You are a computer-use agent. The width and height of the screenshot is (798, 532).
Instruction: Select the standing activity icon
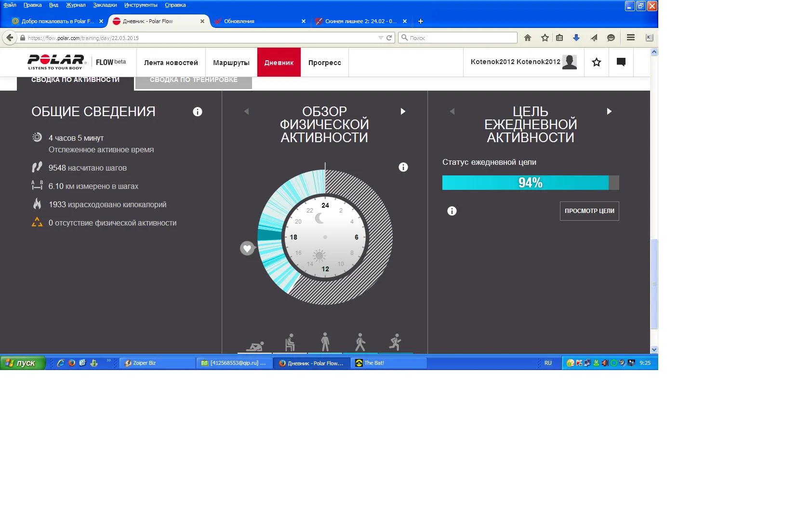click(325, 342)
